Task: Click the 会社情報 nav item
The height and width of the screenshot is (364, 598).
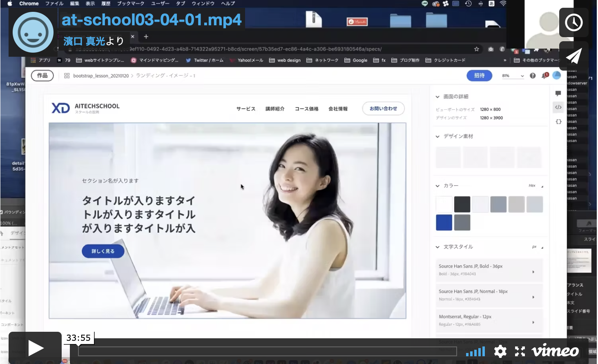Action: [338, 109]
